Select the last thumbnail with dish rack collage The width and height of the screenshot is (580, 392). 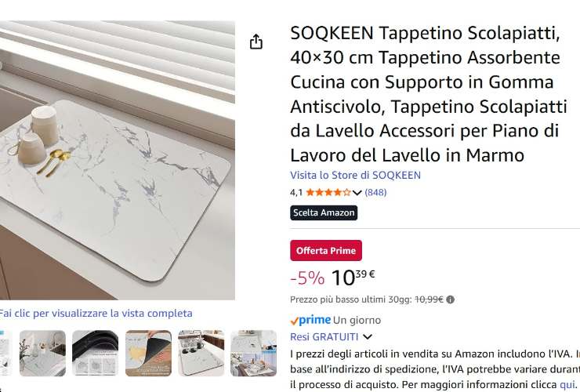253,353
